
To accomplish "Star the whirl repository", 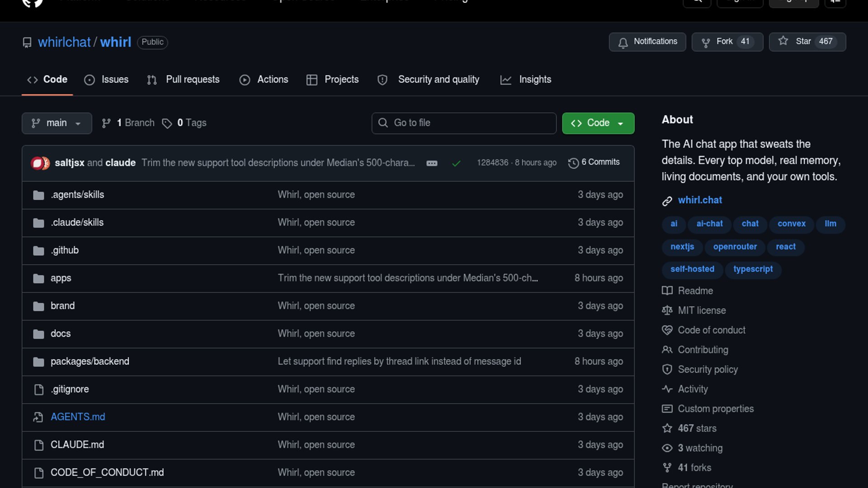I will (807, 42).
